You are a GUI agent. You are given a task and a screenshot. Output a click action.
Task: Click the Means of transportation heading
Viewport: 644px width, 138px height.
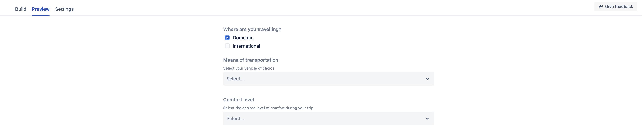(250, 60)
